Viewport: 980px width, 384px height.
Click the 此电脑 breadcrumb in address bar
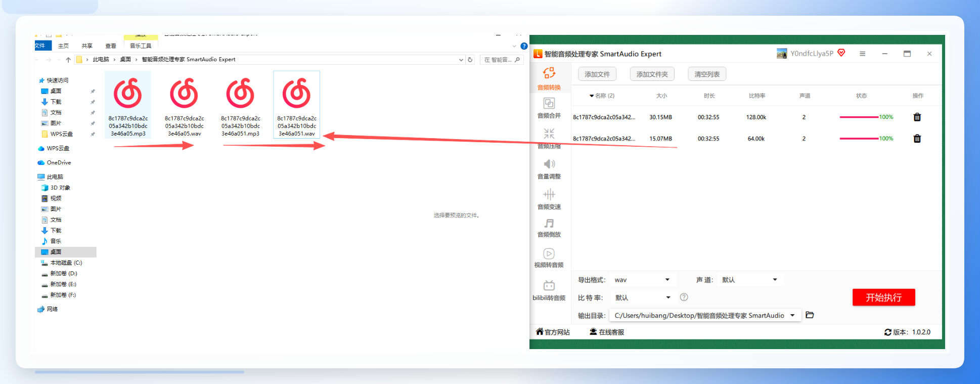[101, 60]
